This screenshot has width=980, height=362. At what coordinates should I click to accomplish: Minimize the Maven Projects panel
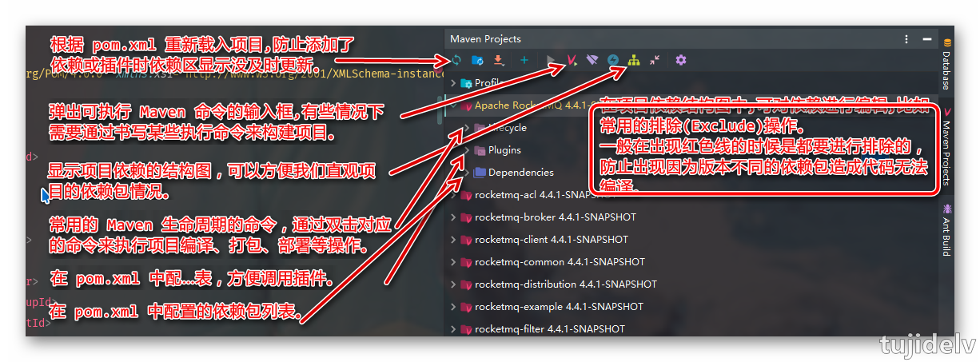926,38
